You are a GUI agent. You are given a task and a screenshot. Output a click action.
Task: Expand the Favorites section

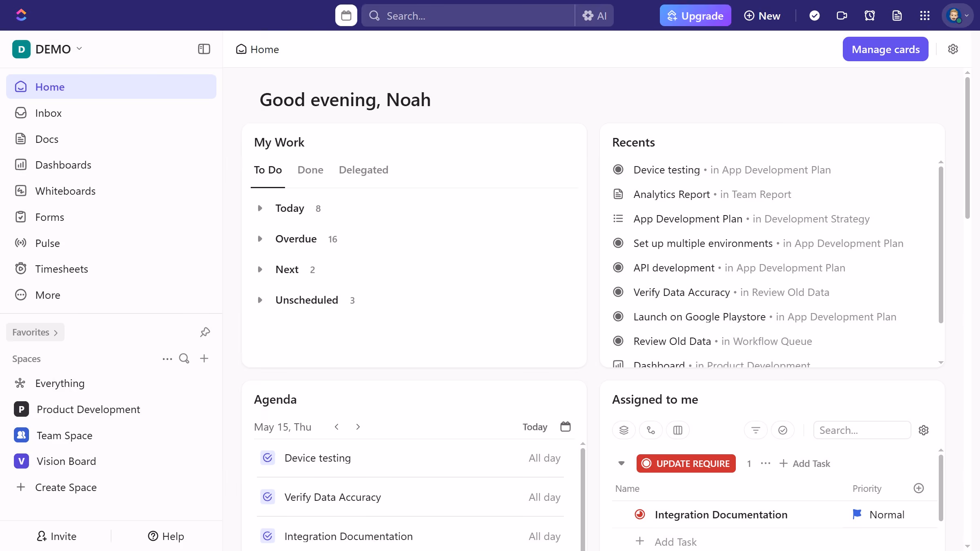[x=35, y=332]
